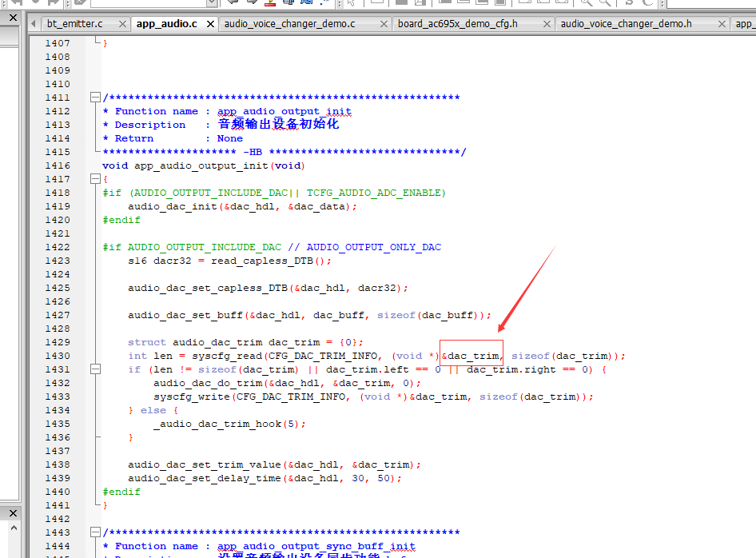
Task: Collapse the comment block at line 1411
Action: point(95,98)
